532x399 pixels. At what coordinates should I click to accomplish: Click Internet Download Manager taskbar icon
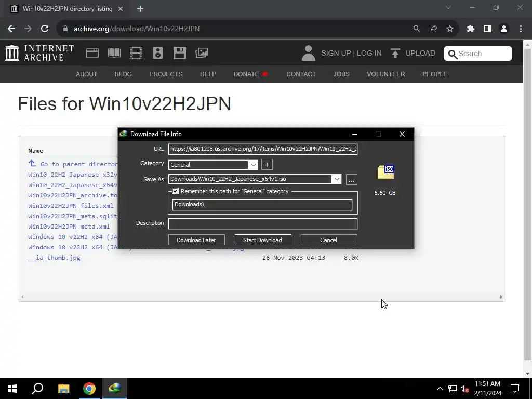pyautogui.click(x=115, y=389)
